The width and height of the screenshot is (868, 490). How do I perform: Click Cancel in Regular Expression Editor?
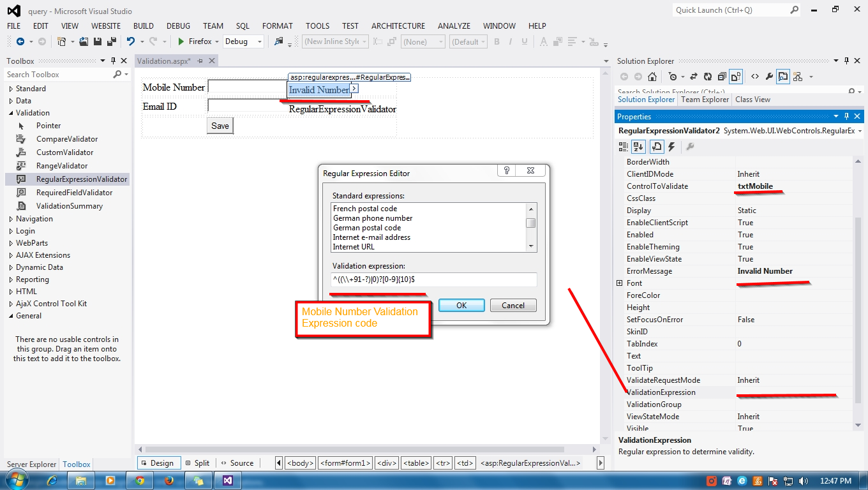coord(513,306)
